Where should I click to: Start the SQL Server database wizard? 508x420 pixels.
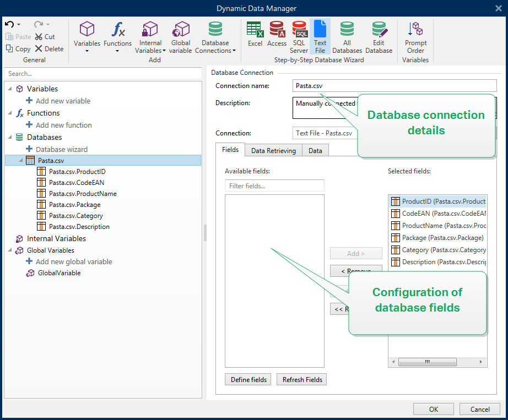tap(299, 36)
